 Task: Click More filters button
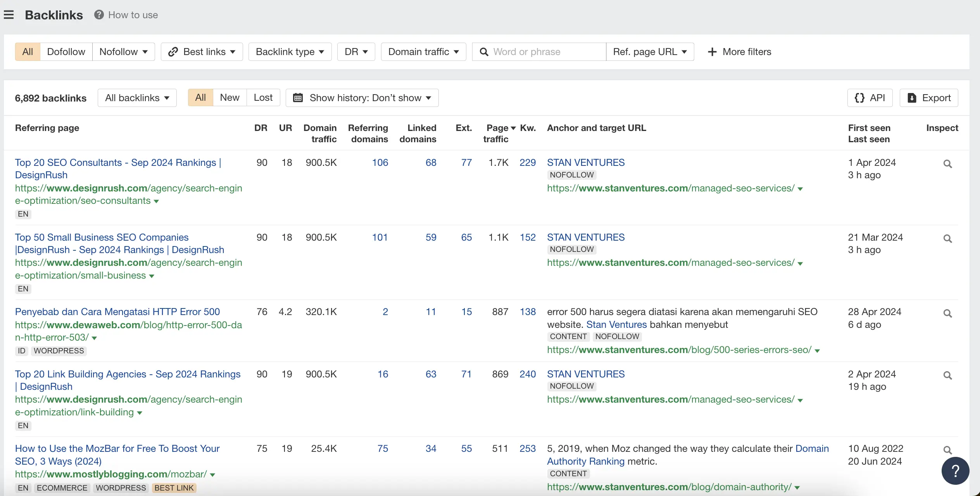pos(740,52)
